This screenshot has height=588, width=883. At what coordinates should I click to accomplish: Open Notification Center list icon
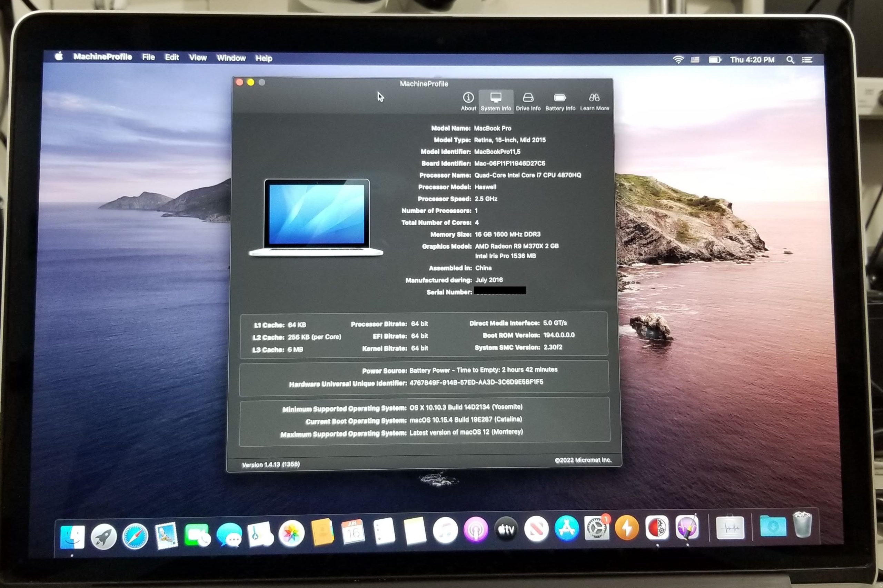pyautogui.click(x=807, y=60)
